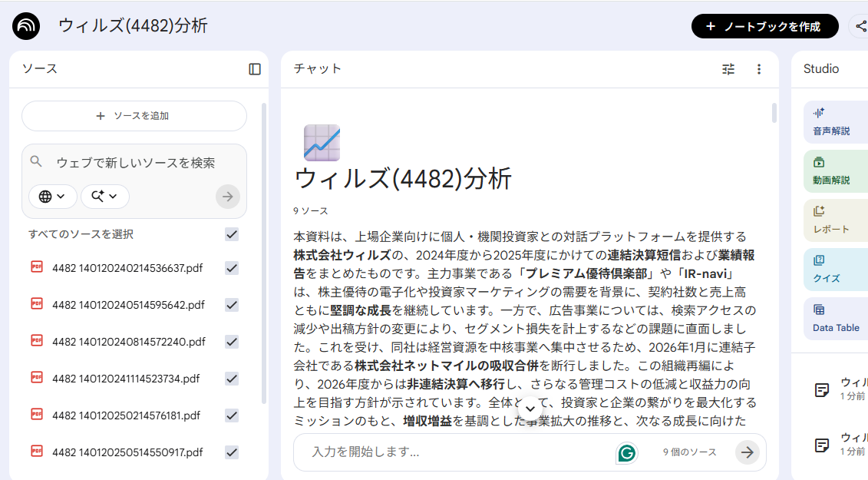
Task: Launch the クイズ quiz creator
Action: [x=834, y=270]
